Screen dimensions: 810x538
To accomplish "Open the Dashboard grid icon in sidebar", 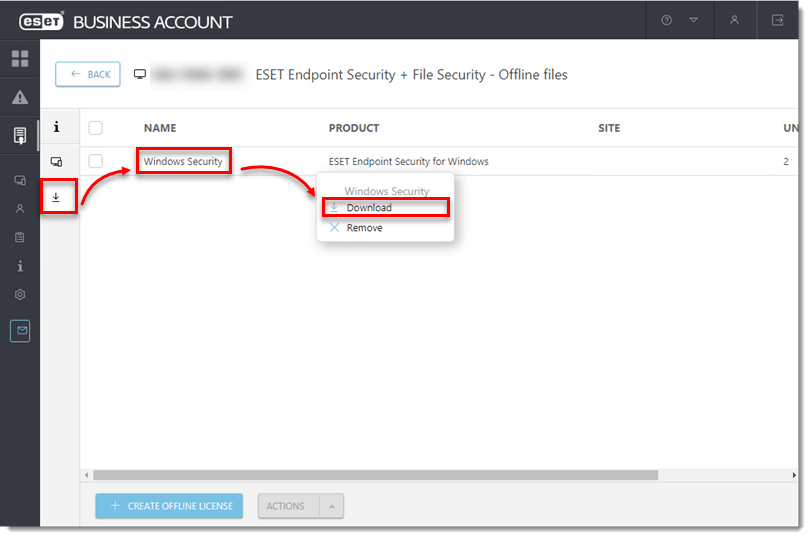I will [x=20, y=58].
